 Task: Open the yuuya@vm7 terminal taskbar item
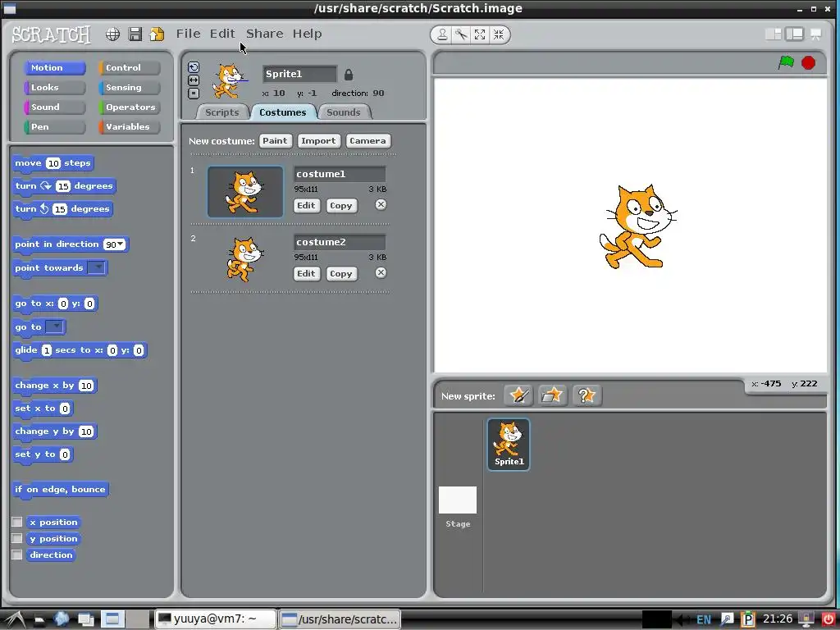coord(216,619)
